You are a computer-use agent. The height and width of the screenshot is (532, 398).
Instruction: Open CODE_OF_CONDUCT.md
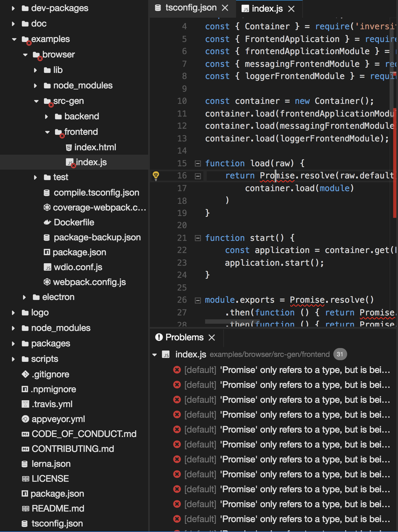[x=84, y=434]
